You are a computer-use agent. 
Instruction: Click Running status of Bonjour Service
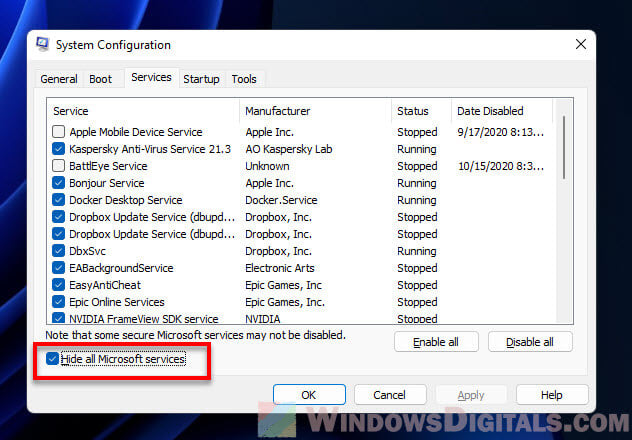tap(417, 183)
